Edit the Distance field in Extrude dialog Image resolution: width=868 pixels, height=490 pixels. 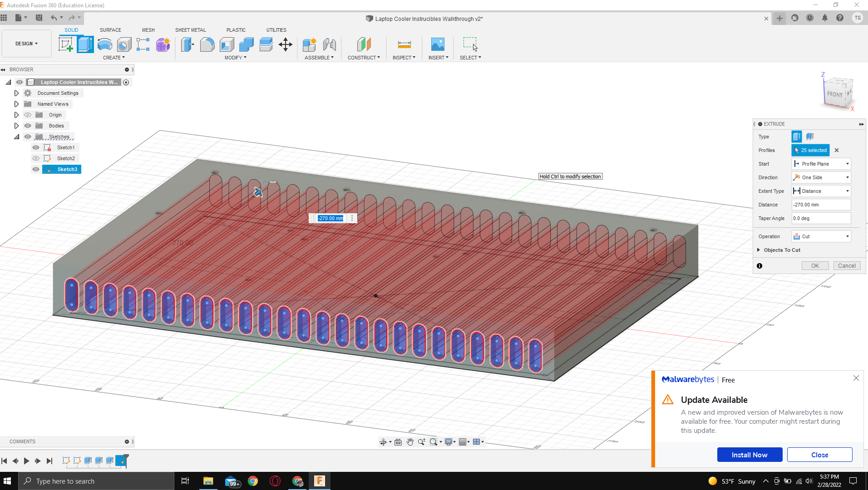(x=821, y=205)
